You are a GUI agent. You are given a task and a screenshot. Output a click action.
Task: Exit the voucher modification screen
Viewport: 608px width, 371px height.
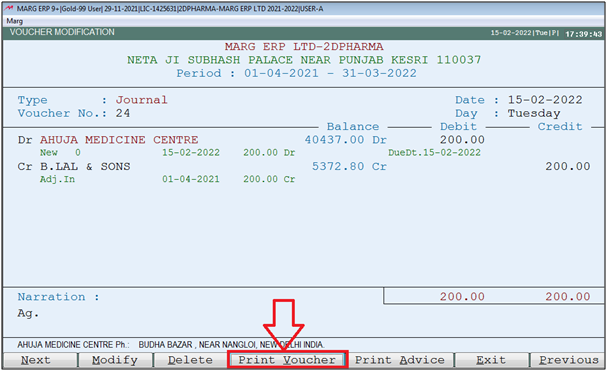coord(492,360)
